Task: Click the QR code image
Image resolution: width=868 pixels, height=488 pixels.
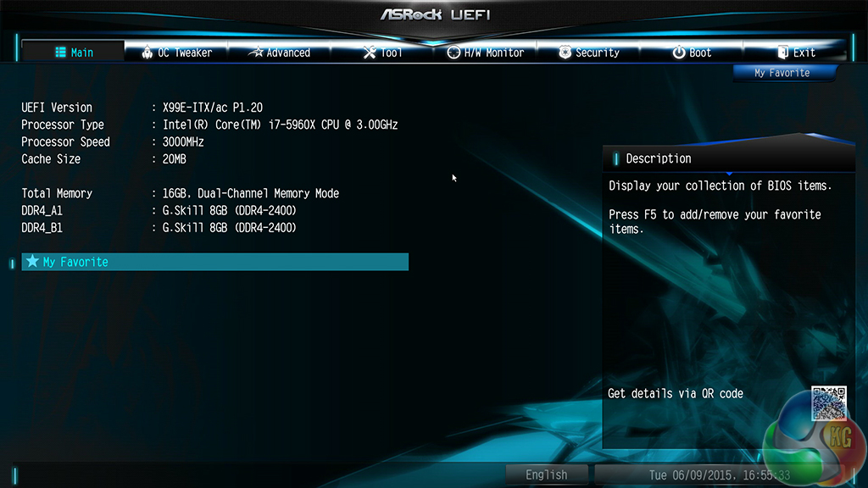Action: tap(828, 402)
